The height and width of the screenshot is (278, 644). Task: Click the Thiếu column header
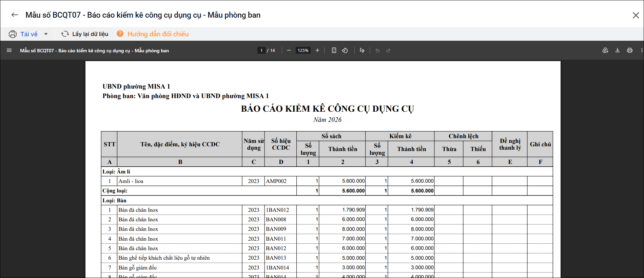coord(478,149)
